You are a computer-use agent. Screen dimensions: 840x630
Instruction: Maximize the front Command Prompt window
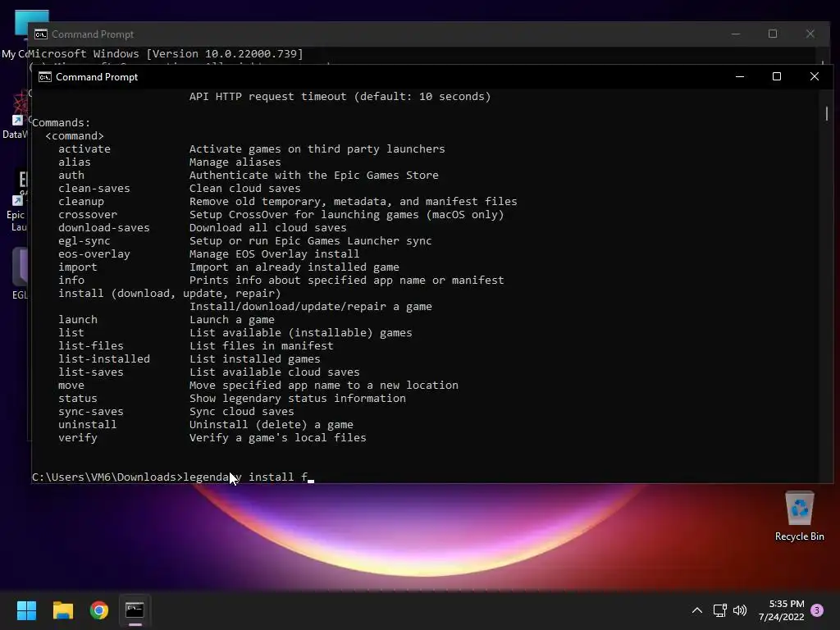(x=776, y=76)
